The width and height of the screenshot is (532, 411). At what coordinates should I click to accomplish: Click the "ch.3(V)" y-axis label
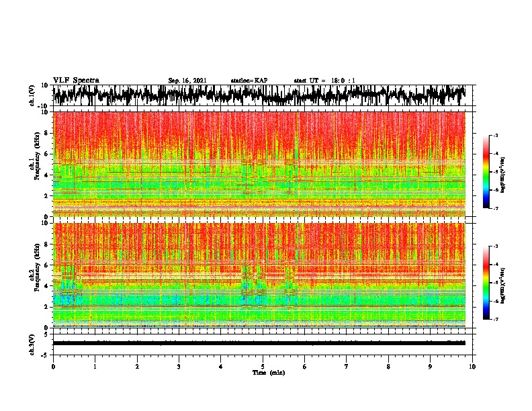click(31, 345)
